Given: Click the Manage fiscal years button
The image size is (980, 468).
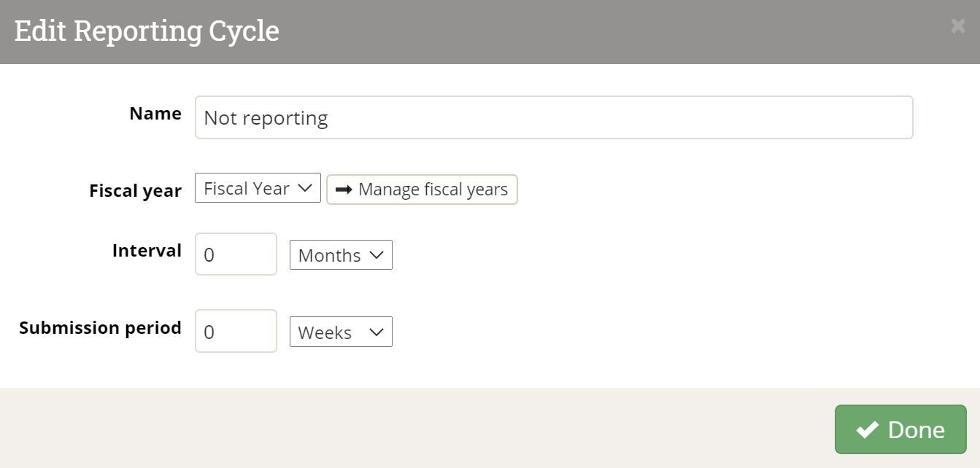Looking at the screenshot, I should point(422,190).
